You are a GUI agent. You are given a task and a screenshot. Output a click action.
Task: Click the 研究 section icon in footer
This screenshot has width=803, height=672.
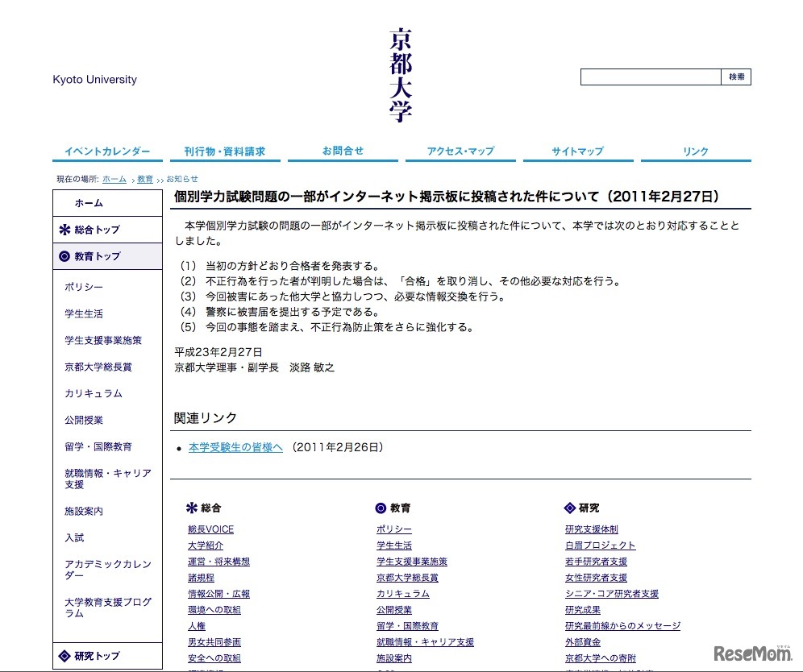[x=569, y=508]
